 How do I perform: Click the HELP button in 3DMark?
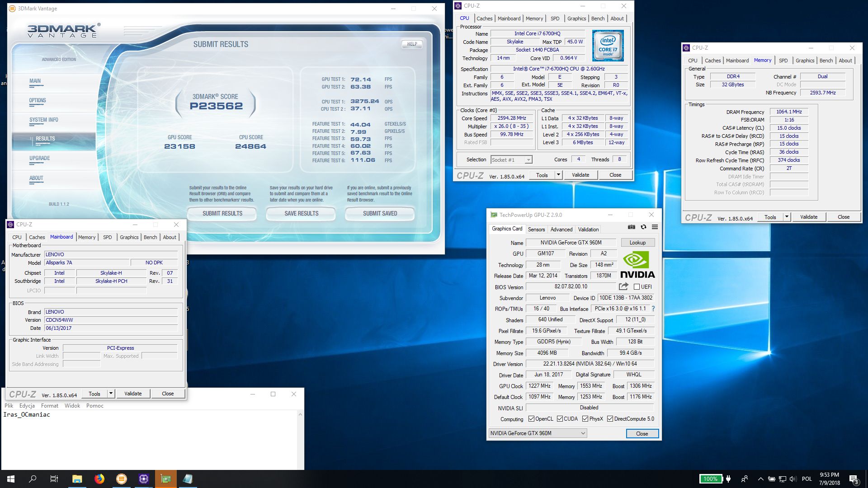coord(412,44)
